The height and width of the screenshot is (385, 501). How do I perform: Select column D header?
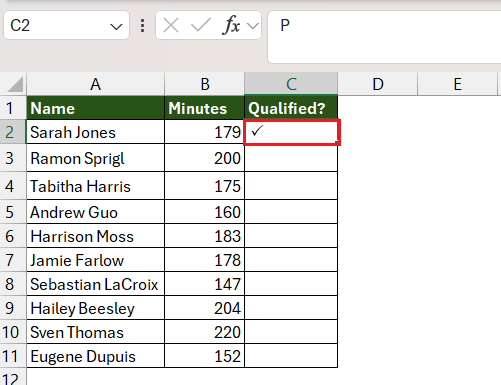[378, 84]
